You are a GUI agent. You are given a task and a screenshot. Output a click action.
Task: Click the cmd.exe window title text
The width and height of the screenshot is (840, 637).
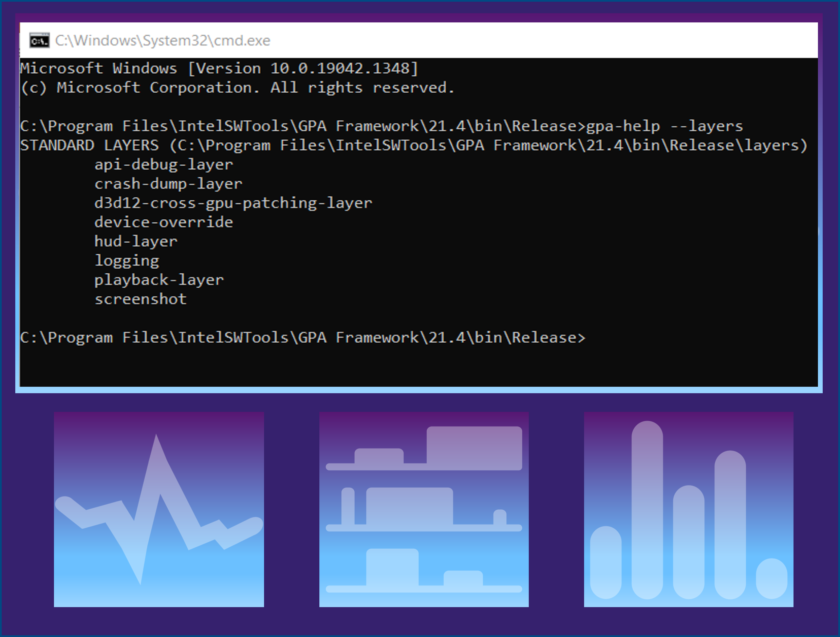(x=163, y=40)
